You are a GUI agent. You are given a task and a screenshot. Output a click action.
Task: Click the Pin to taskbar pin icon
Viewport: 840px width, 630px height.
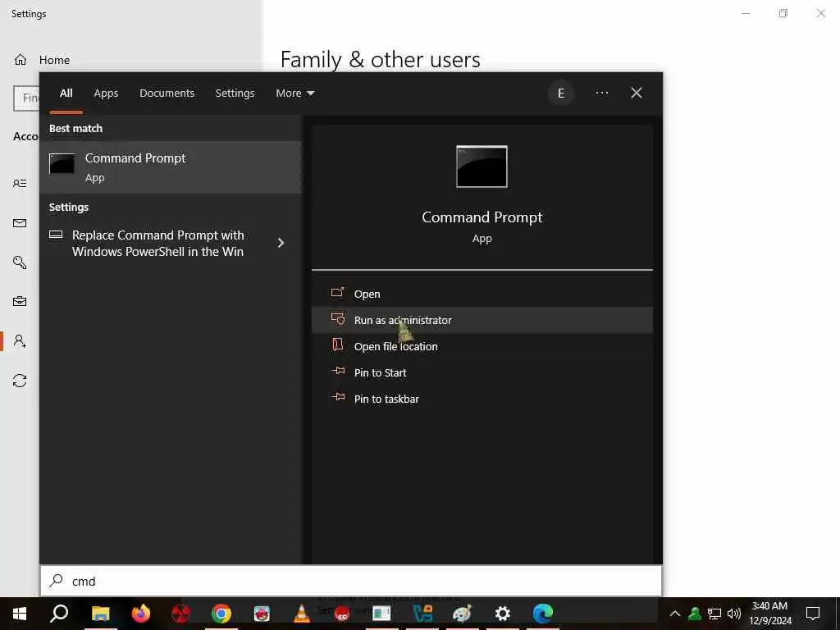pyautogui.click(x=338, y=397)
